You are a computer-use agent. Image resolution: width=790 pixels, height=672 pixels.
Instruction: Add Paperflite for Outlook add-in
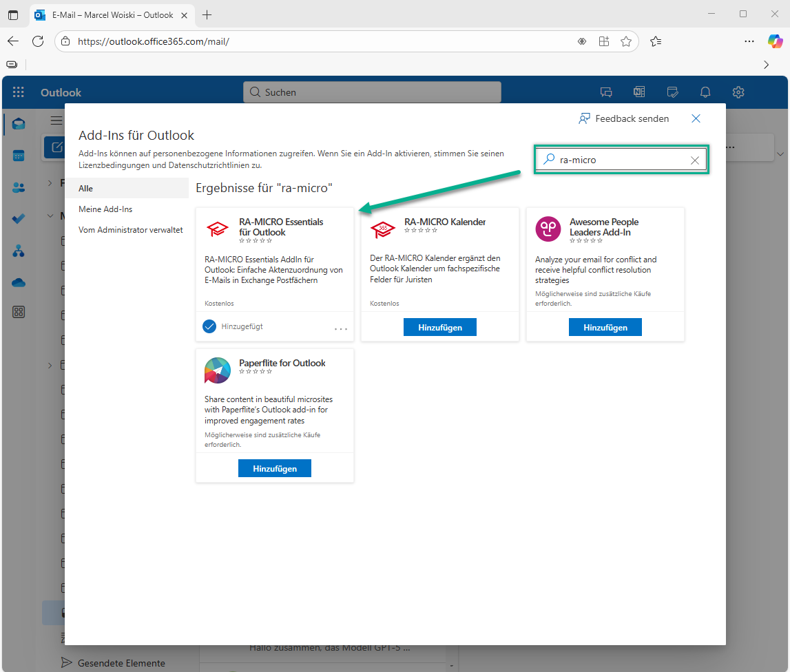coord(275,468)
